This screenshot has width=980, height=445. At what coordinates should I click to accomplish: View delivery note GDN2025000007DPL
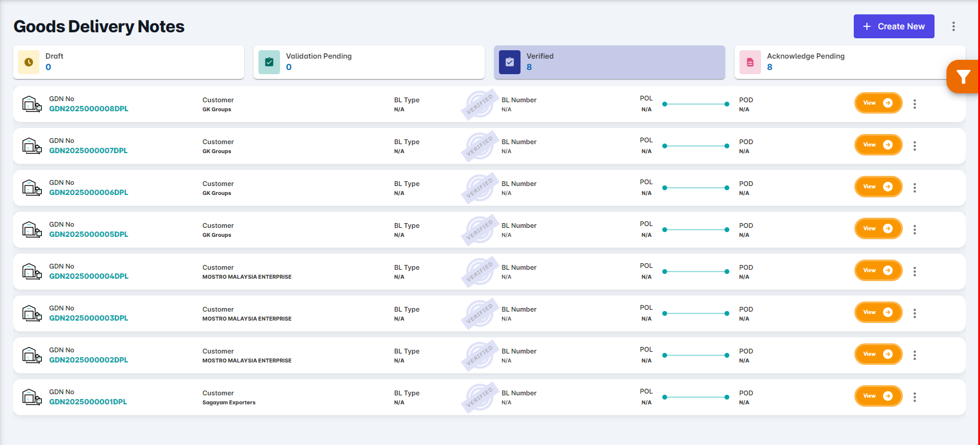[878, 145]
